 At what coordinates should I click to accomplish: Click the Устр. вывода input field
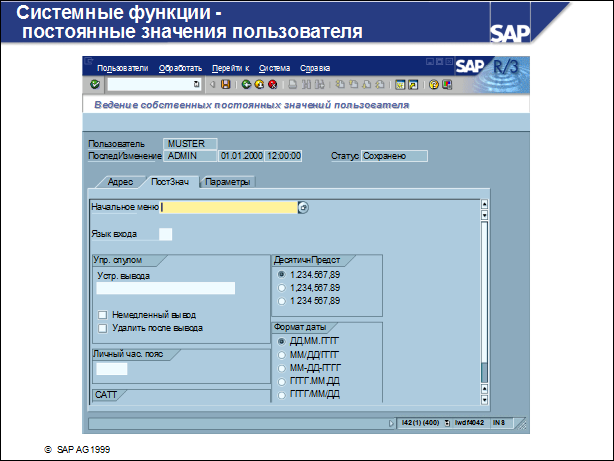[x=165, y=288]
